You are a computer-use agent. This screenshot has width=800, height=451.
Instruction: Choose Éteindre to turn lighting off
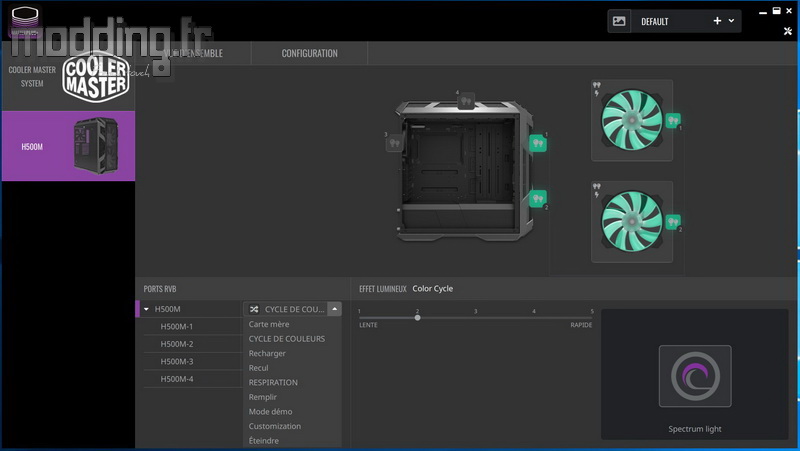click(263, 440)
